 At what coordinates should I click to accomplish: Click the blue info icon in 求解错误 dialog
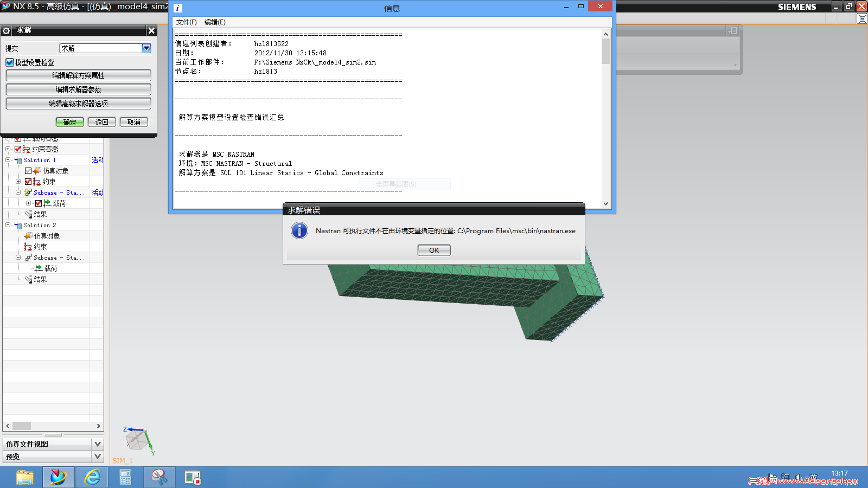tap(299, 230)
